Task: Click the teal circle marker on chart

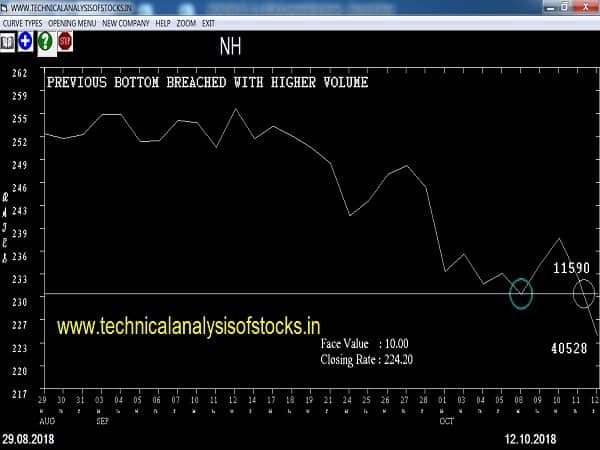Action: [521, 293]
